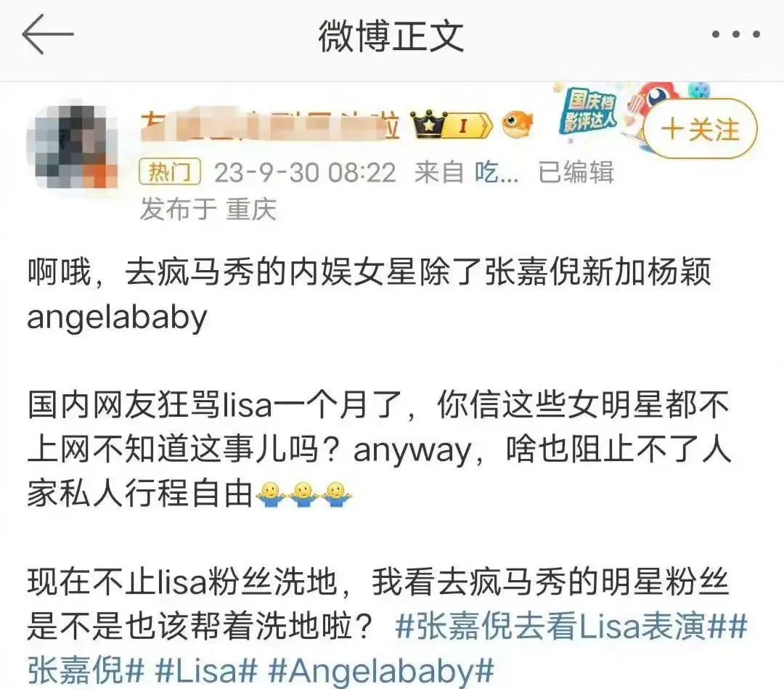Open the three-dot more options menu
Viewport: 784px width, 689px height.
point(735,34)
